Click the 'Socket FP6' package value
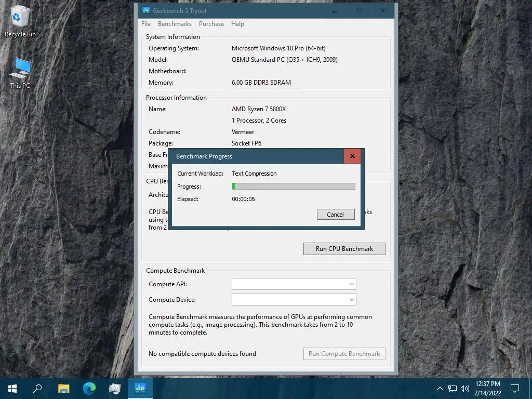This screenshot has height=399, width=532. point(247,143)
